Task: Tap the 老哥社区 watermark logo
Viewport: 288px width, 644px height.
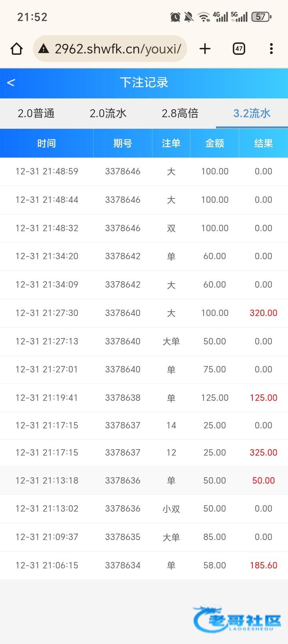Action: click(237, 619)
